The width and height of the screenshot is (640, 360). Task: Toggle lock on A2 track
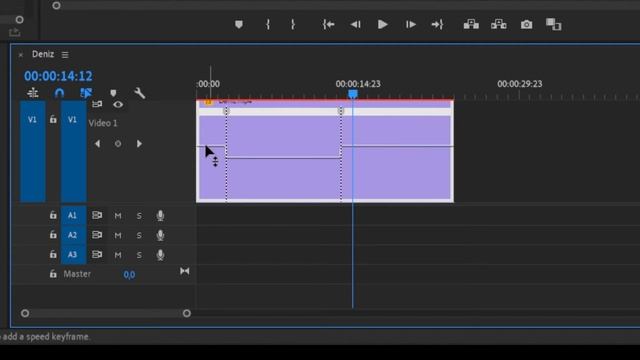click(x=53, y=235)
